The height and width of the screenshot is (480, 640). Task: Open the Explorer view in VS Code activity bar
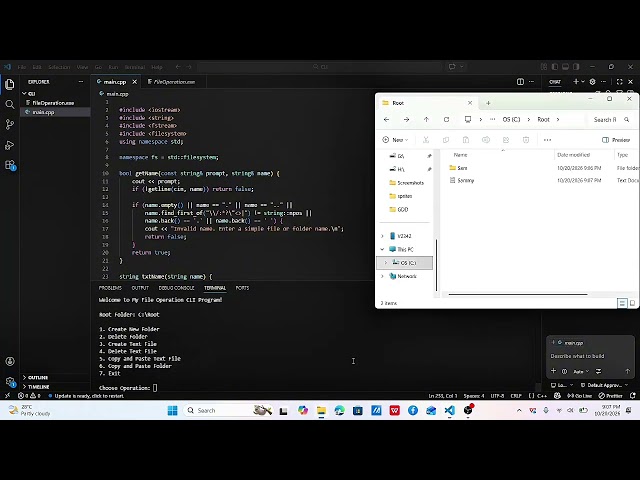(x=10, y=84)
